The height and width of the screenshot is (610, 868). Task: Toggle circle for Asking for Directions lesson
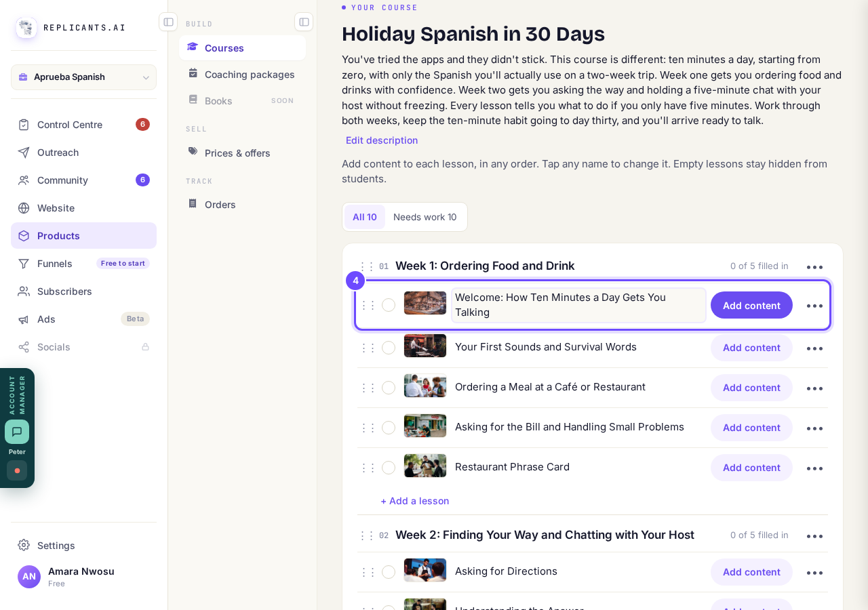point(389,572)
